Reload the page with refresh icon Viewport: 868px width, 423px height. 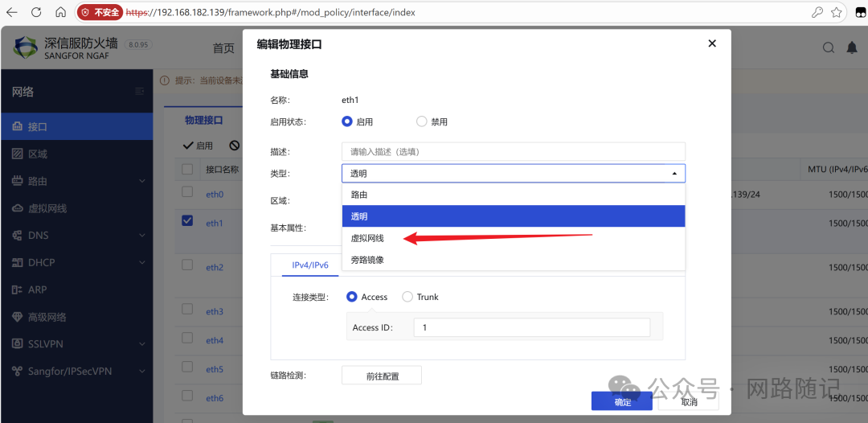coord(37,12)
